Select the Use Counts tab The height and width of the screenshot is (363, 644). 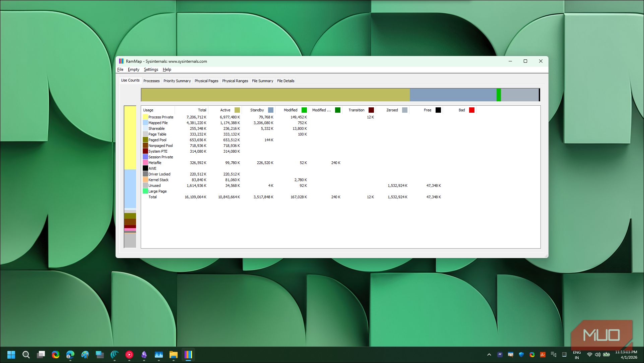point(130,81)
